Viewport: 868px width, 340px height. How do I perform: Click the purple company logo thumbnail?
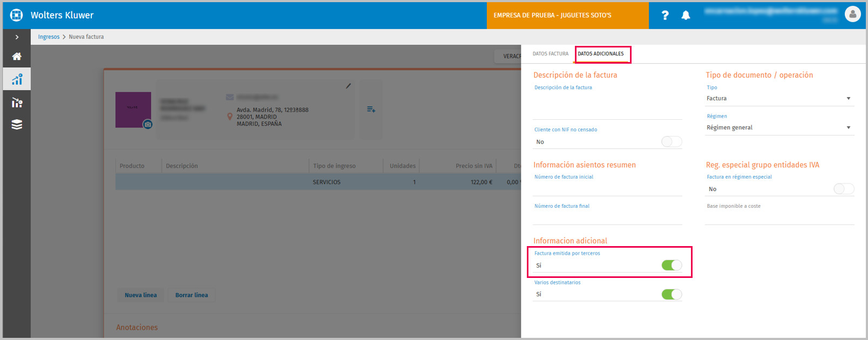click(x=133, y=109)
